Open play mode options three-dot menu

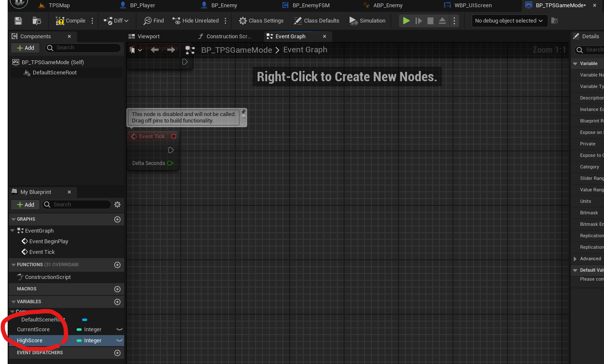click(454, 21)
